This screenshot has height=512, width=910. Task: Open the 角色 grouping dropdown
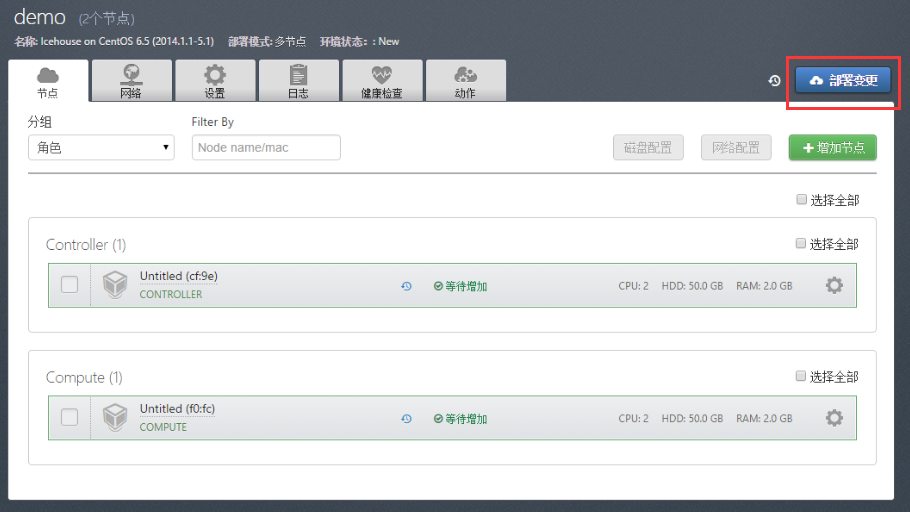tap(101, 147)
